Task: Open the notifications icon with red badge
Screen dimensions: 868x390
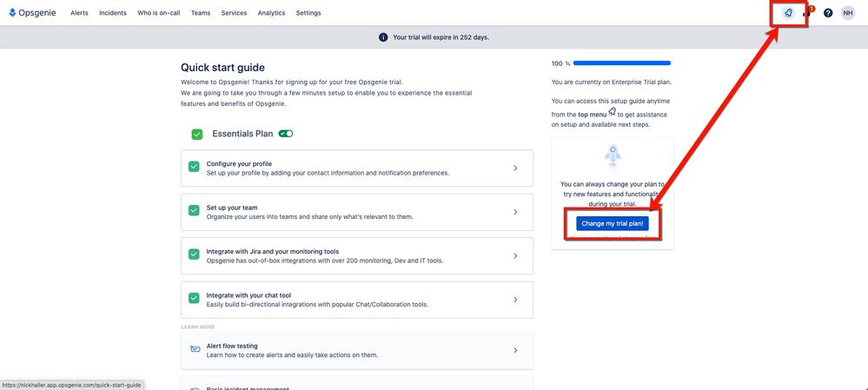Action: pyautogui.click(x=809, y=13)
